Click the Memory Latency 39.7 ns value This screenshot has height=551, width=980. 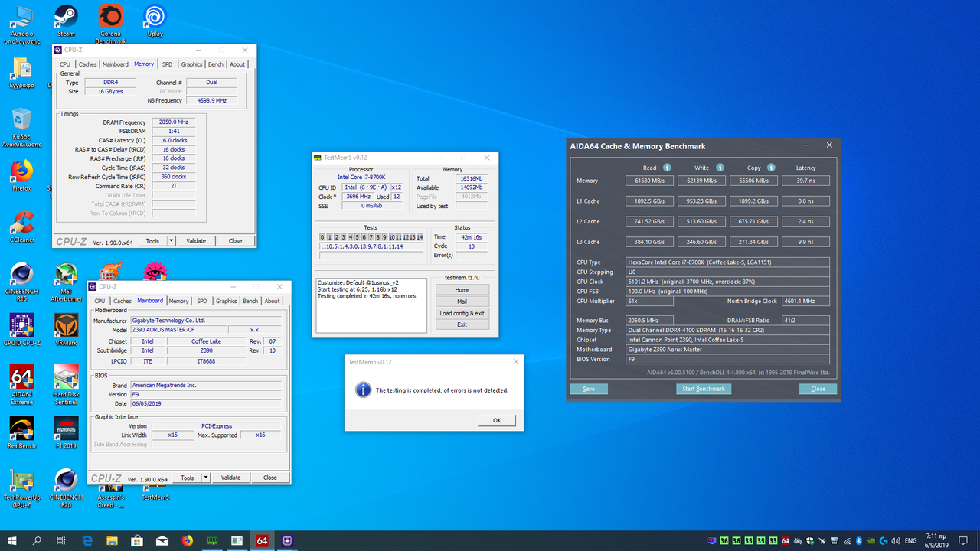[805, 181]
